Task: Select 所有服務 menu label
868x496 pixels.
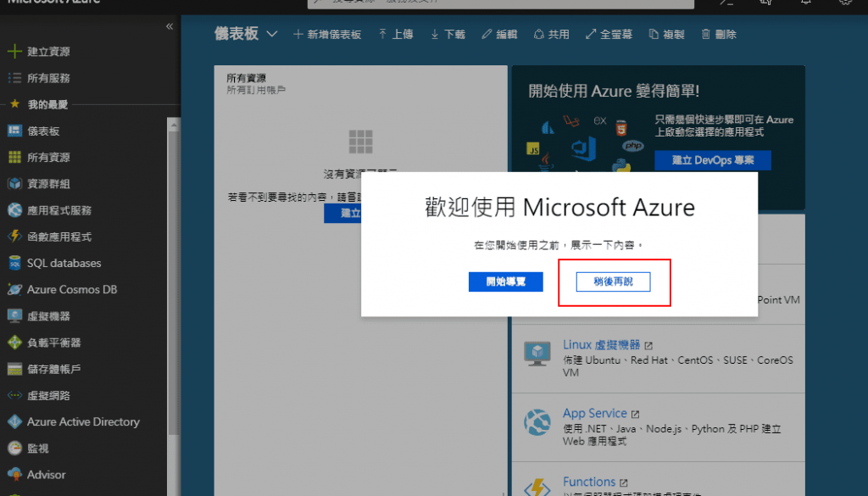Action: [48, 78]
